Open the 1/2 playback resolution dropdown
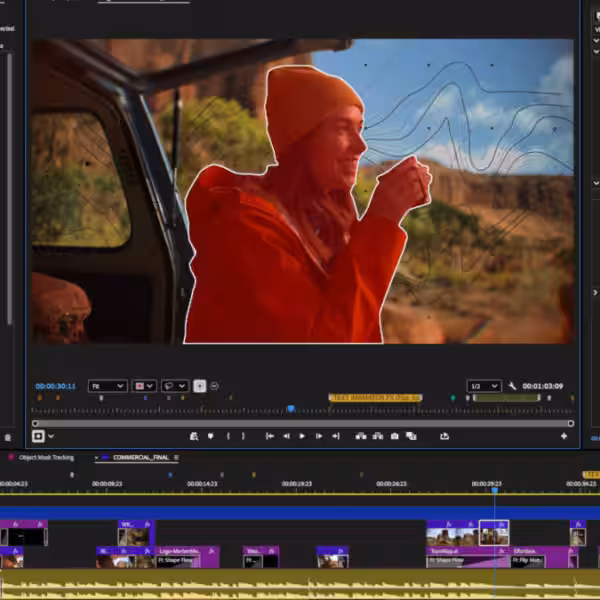This screenshot has width=600, height=600. coord(484,386)
